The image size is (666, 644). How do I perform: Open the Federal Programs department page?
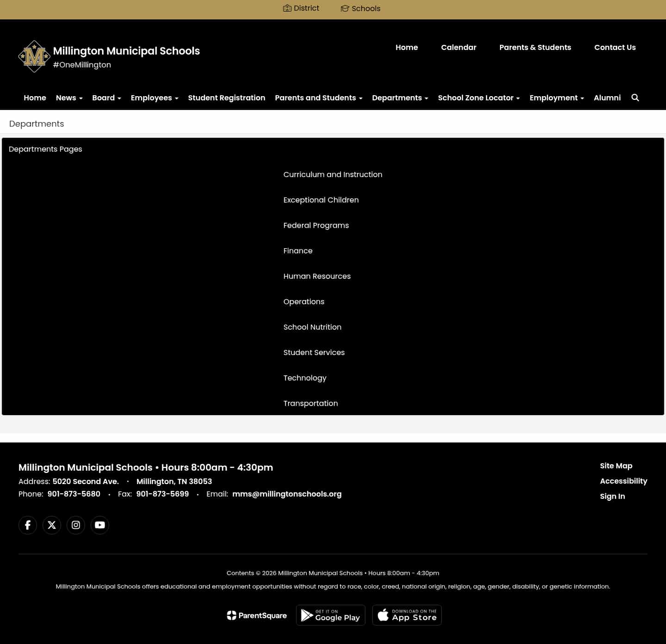(316, 225)
